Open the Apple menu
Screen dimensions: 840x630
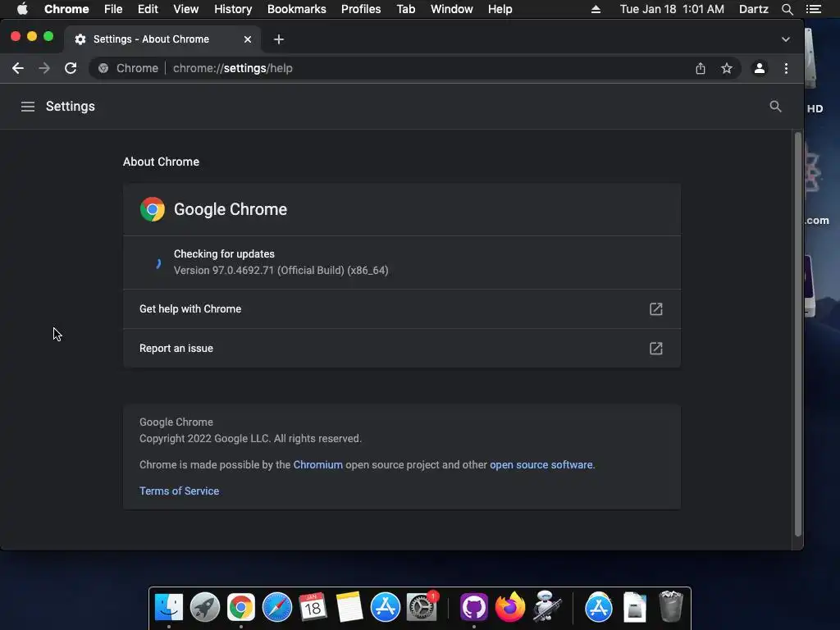(x=22, y=9)
